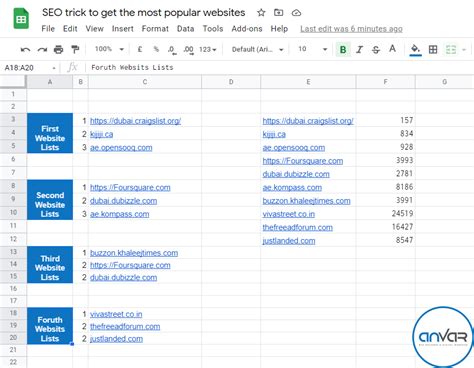Select cell with value 157
Screen dimensions: 474x368
click(386, 120)
